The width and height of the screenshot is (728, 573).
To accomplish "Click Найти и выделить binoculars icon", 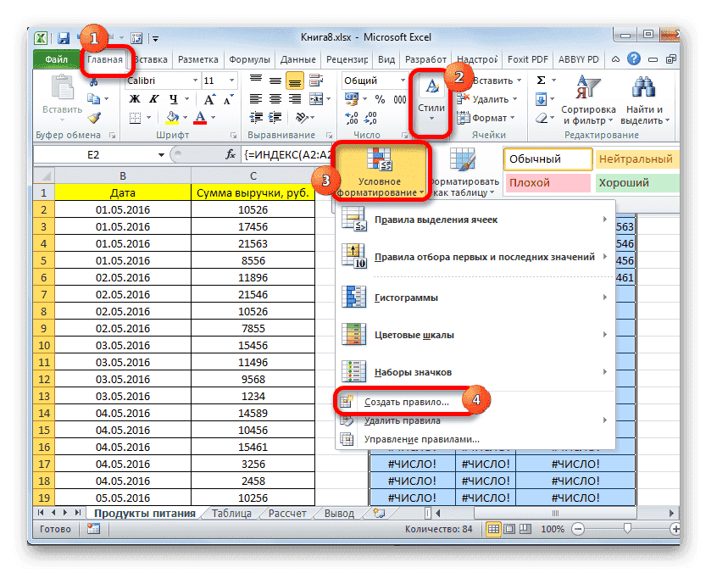I will point(645,89).
